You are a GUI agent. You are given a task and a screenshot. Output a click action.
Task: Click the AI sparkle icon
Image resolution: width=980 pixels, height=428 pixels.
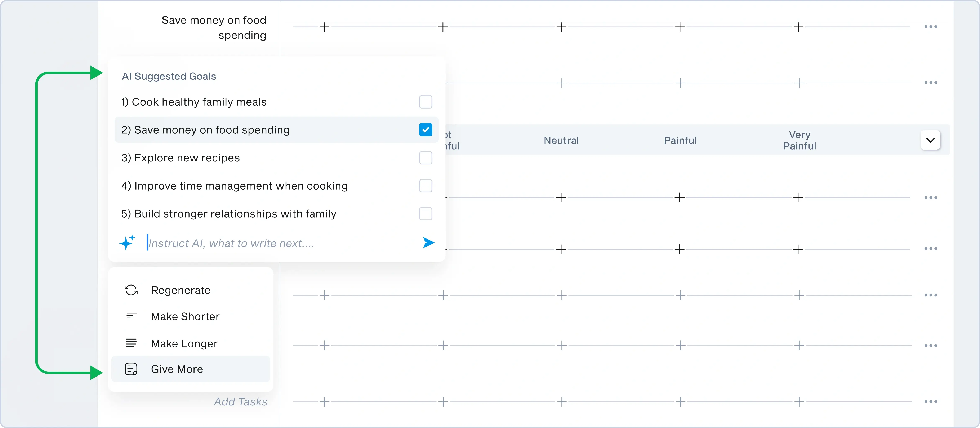click(x=127, y=242)
